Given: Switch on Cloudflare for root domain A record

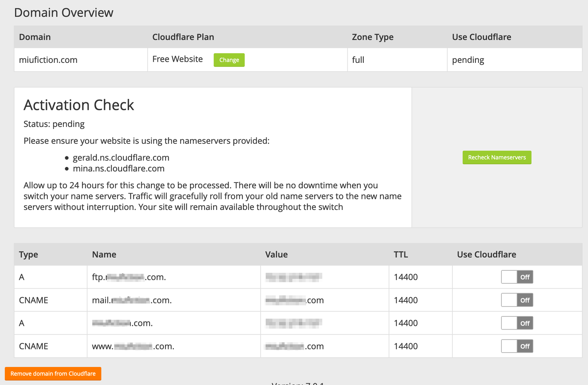Looking at the screenshot, I should (x=517, y=323).
